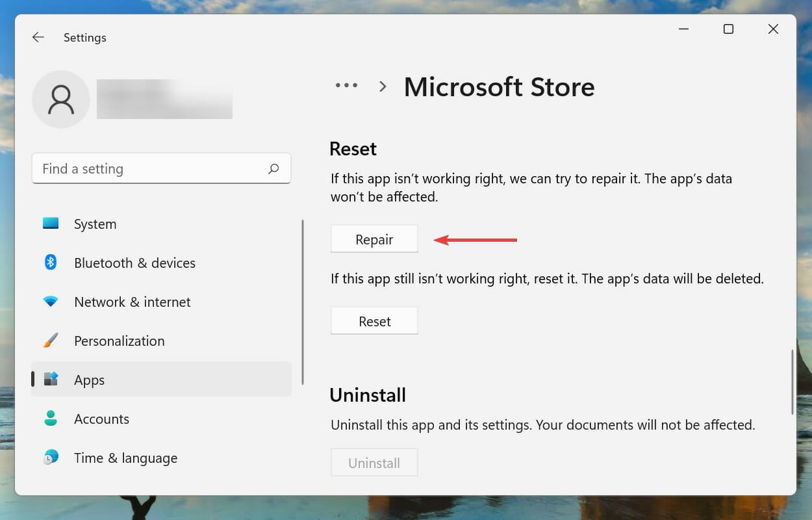
Task: Select the Apps category
Action: (161, 380)
